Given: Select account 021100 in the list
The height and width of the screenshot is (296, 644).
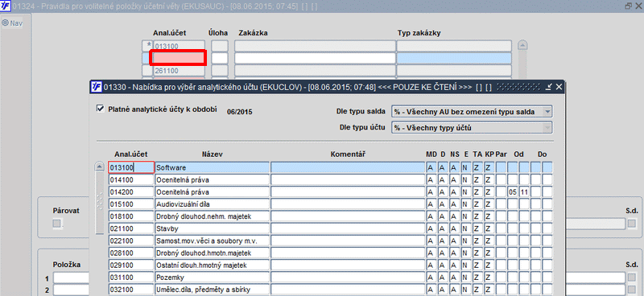Looking at the screenshot, I should (x=131, y=228).
